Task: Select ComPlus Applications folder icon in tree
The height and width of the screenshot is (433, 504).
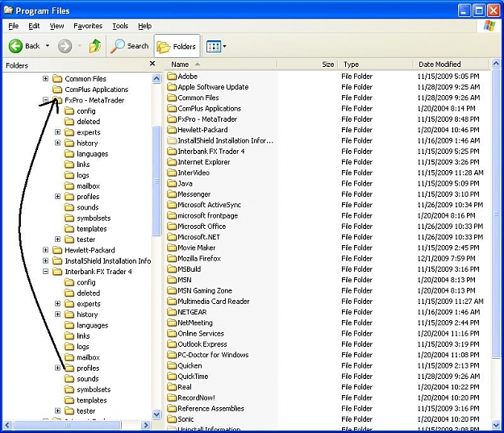Action: point(57,90)
